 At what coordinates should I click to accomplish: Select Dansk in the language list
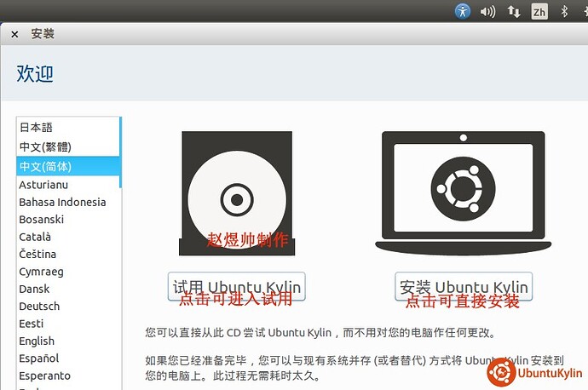tap(68, 290)
